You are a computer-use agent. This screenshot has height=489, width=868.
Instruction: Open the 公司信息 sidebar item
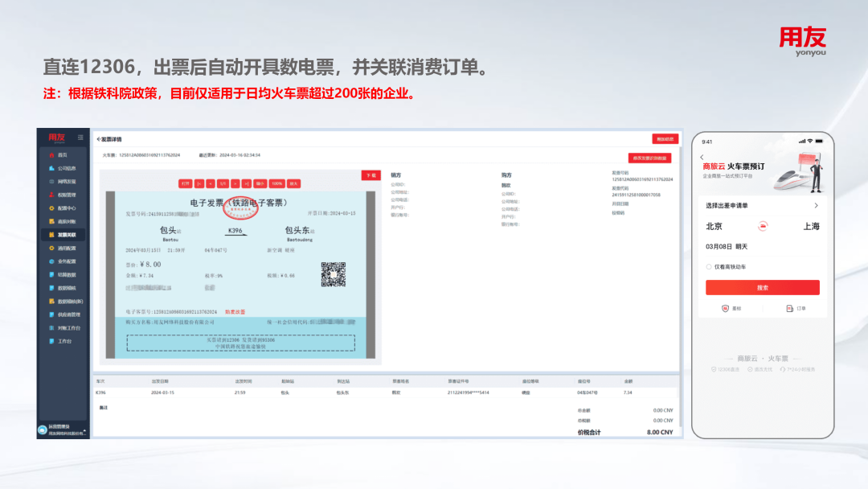63,168
